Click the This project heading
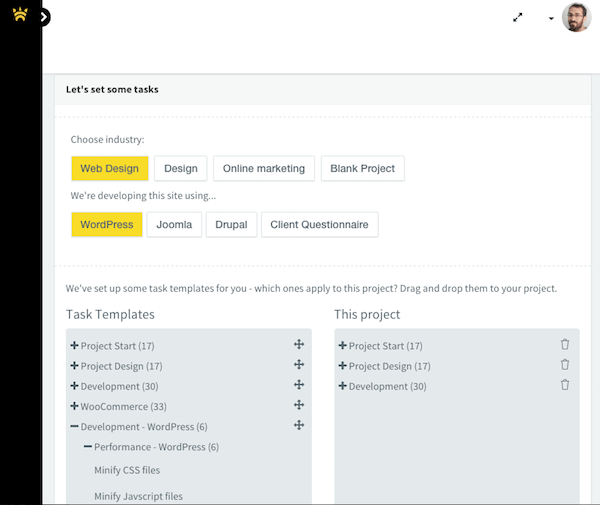 367,314
